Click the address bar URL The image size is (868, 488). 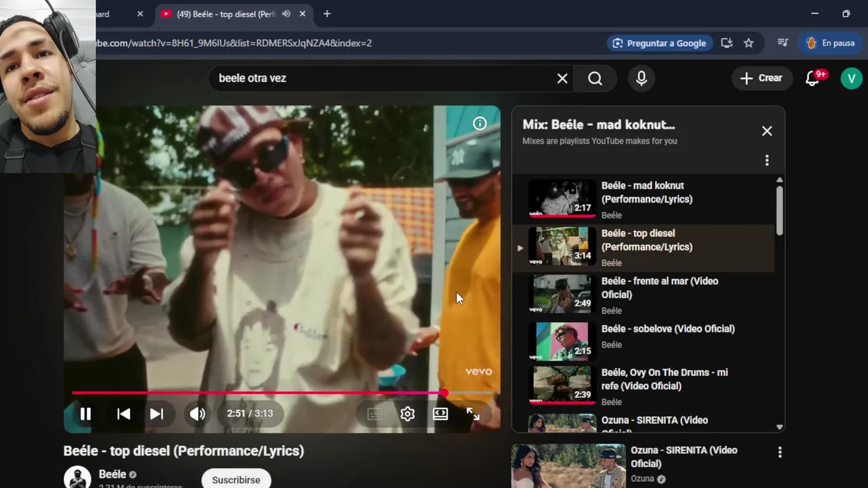234,43
